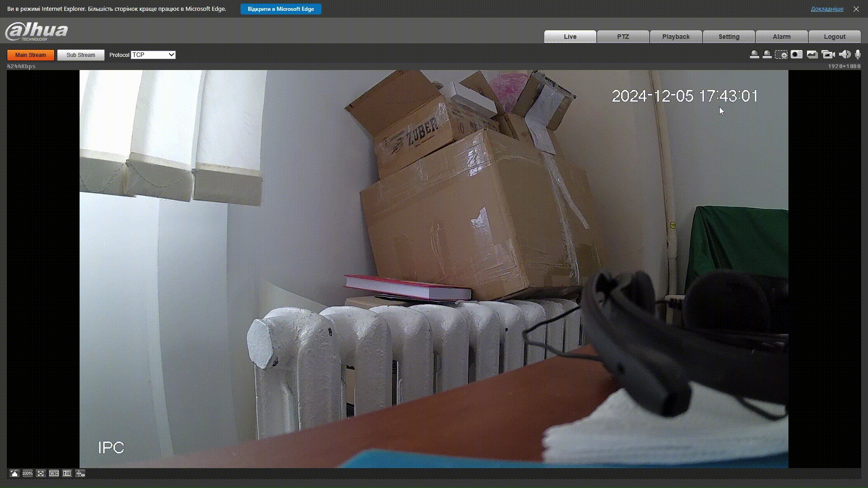
Task: Open the Setting tab
Action: 729,37
